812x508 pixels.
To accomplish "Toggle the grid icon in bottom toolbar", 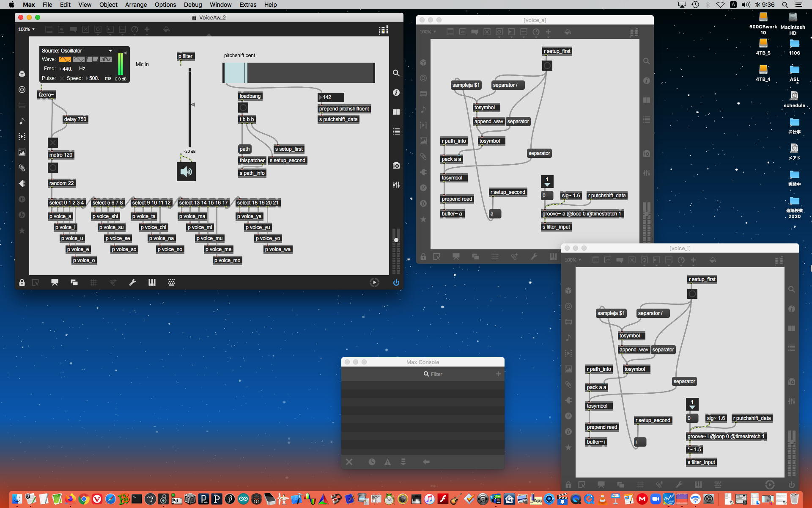I will [x=93, y=282].
